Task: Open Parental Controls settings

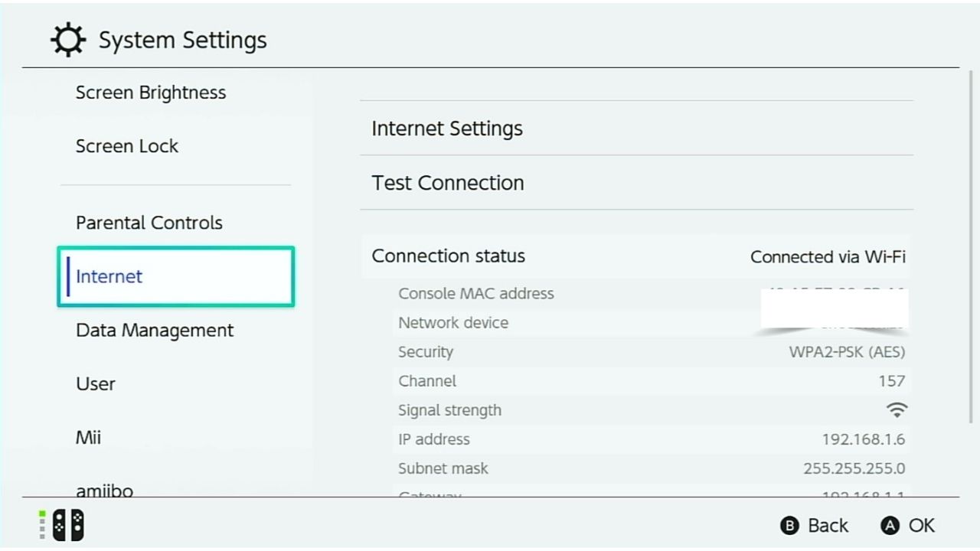Action: click(149, 223)
